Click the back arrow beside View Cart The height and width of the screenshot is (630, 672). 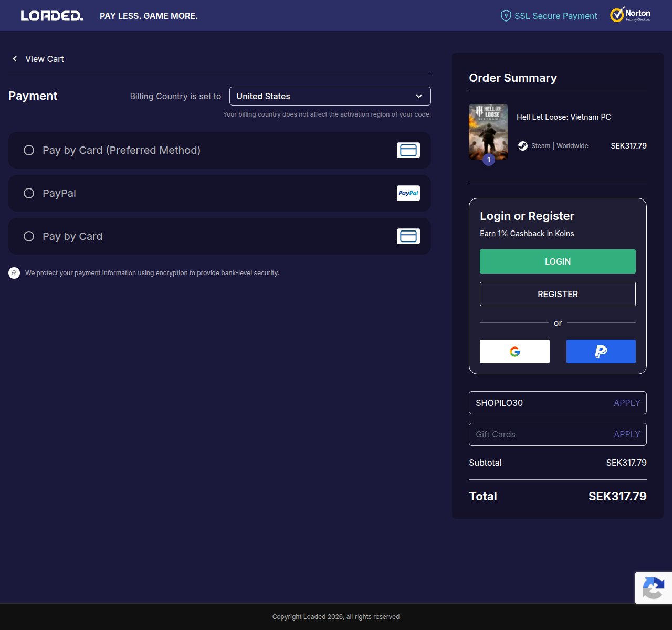coord(15,59)
